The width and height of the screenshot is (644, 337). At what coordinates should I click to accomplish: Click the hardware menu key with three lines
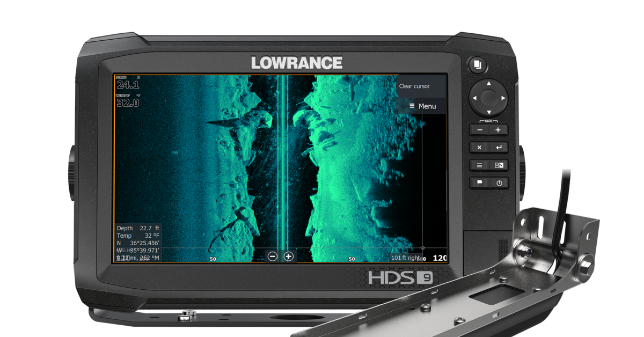coord(480,165)
